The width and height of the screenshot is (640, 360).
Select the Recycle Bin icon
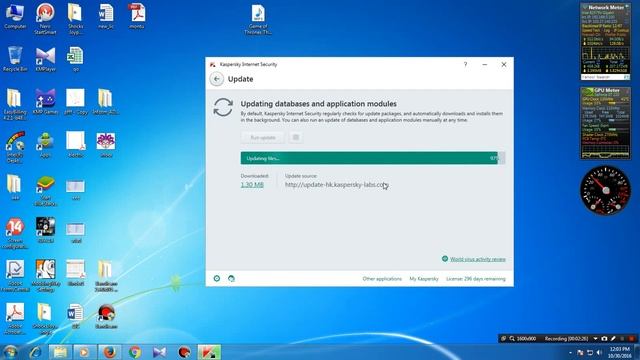coord(15,60)
